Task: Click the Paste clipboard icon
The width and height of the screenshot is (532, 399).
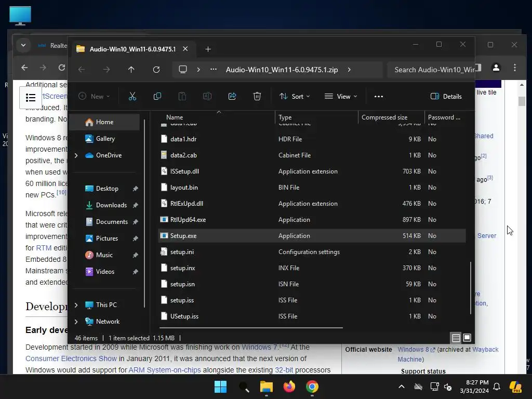Action: (x=182, y=96)
